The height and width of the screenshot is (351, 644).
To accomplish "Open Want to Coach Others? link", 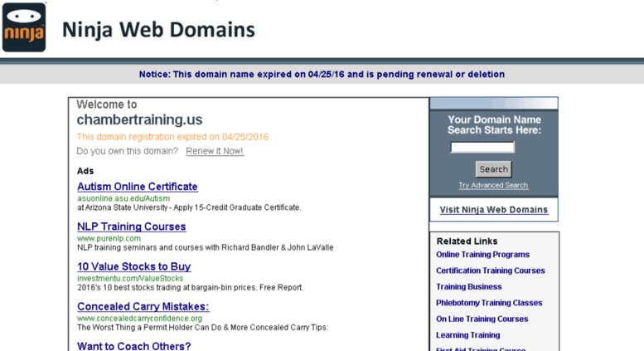I will tap(134, 346).
